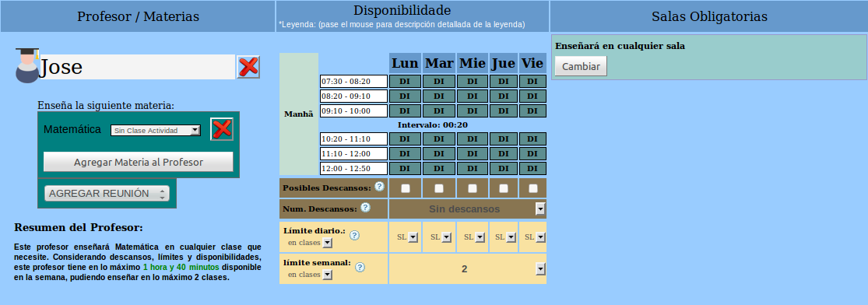Image resolution: width=868 pixels, height=305 pixels.
Task: Open help icon for Posibles Descansos
Action: [x=379, y=187]
